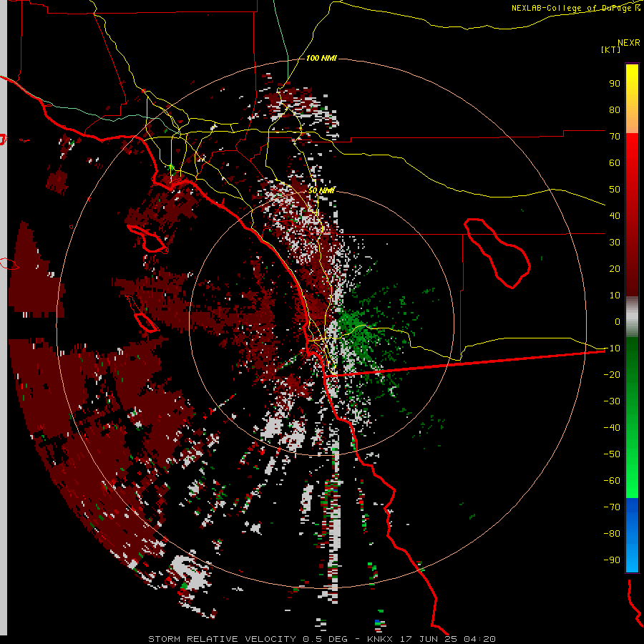Click the 30 value on the velocity scale
This screenshot has width=644, height=644.
tap(615, 243)
